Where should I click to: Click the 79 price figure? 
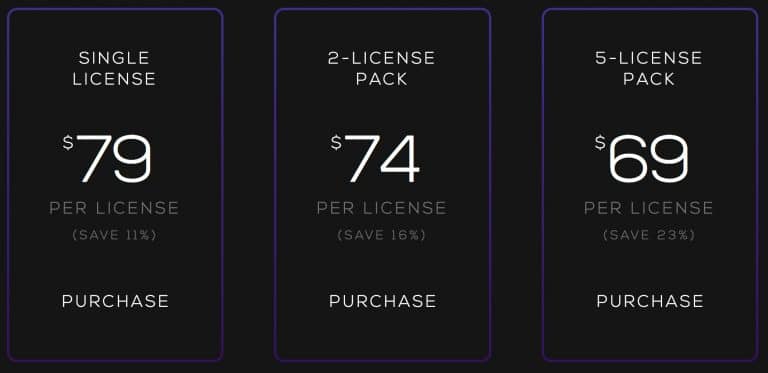tap(114, 158)
